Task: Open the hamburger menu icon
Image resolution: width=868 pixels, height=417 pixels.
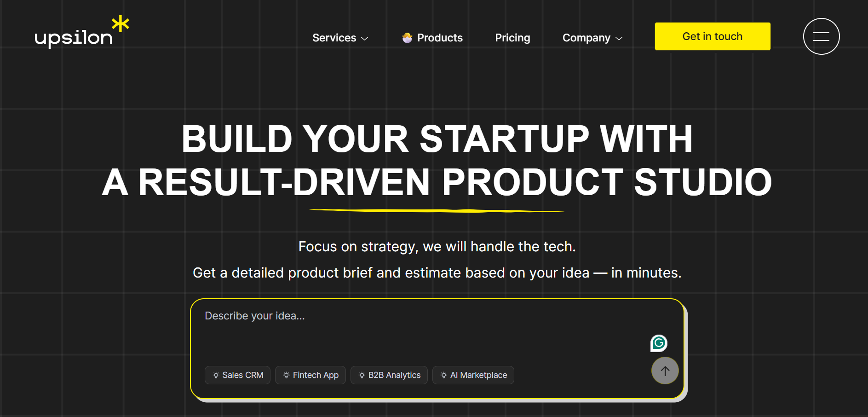Action: (x=821, y=36)
